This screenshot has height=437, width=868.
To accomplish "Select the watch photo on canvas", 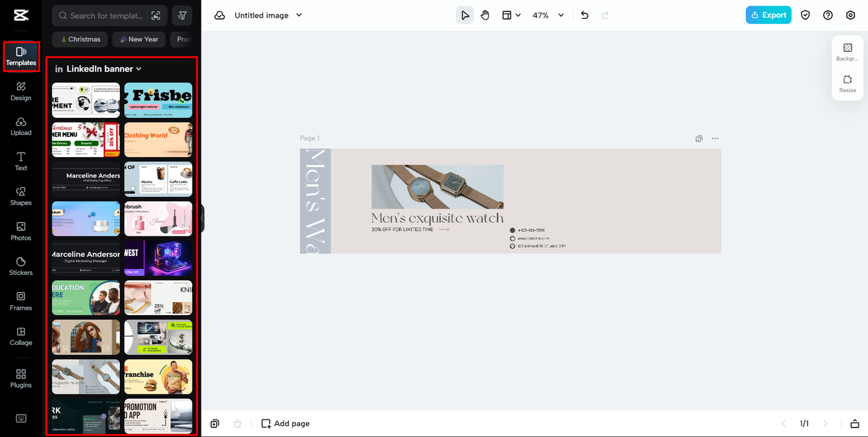I will click(x=437, y=186).
